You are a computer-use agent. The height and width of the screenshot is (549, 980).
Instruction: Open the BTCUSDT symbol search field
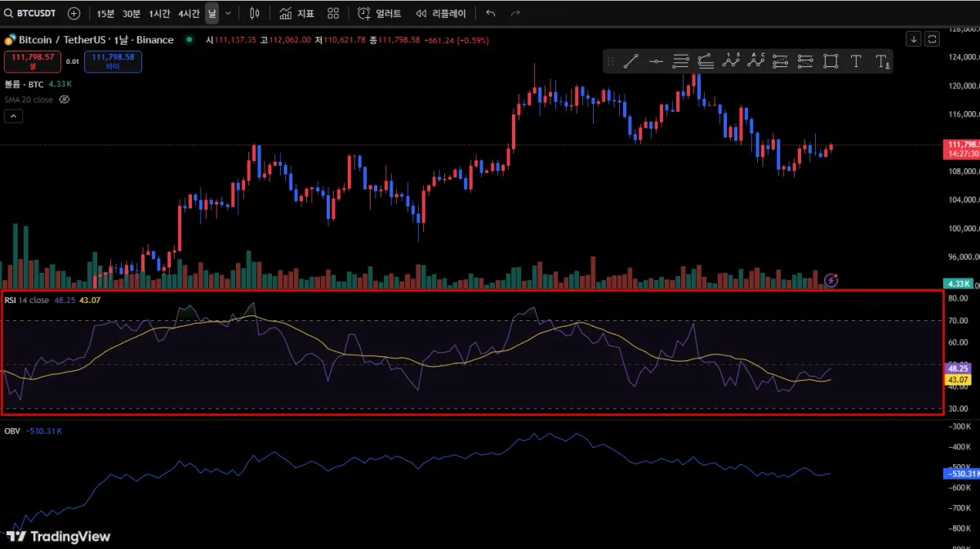[x=34, y=13]
